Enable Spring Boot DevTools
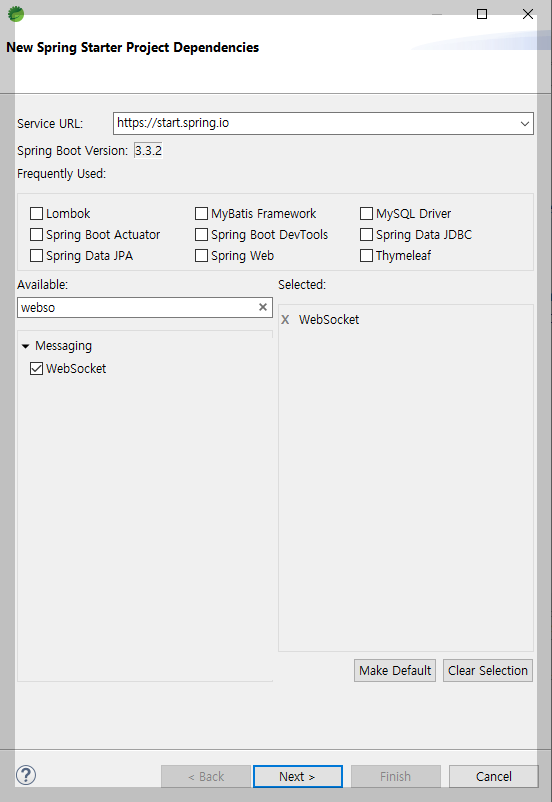Image resolution: width=552 pixels, height=802 pixels. click(x=202, y=234)
